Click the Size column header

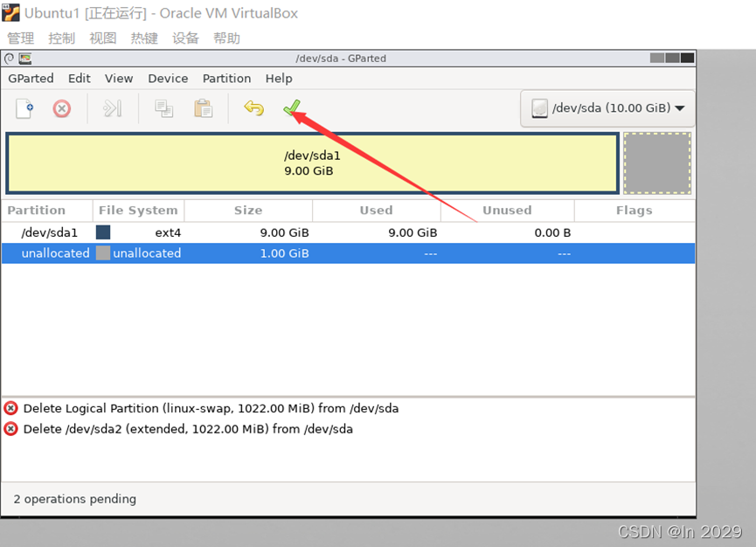248,210
